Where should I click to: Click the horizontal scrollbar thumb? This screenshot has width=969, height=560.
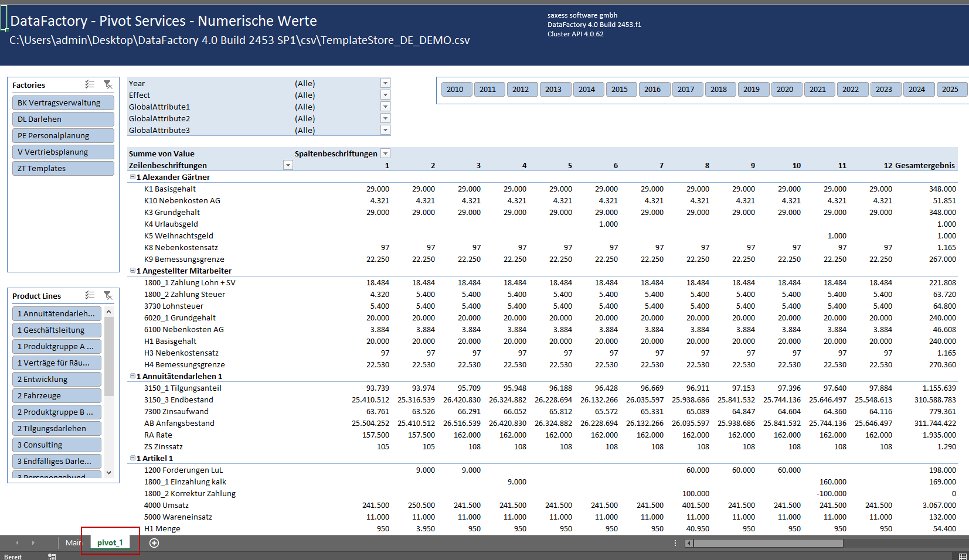(768, 543)
